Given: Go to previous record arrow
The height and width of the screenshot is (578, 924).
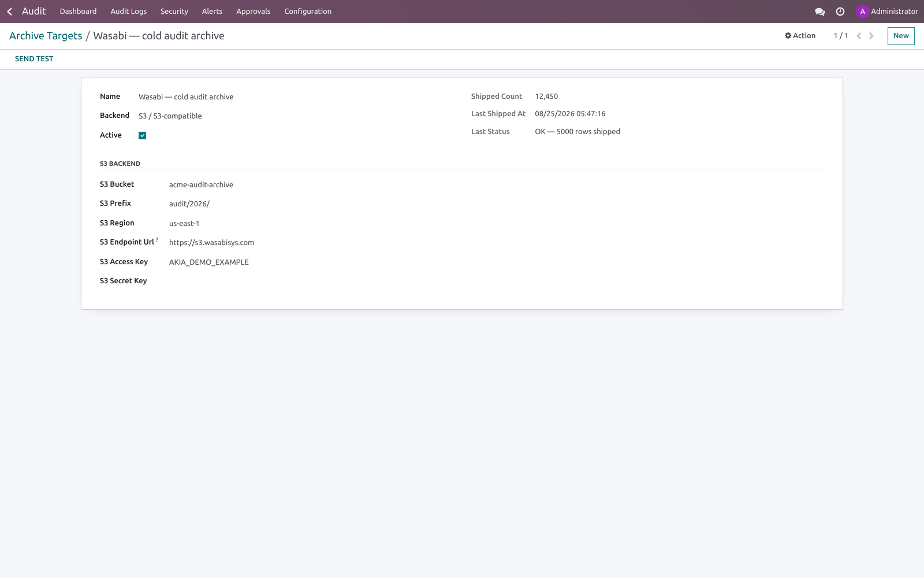Looking at the screenshot, I should pyautogui.click(x=859, y=36).
